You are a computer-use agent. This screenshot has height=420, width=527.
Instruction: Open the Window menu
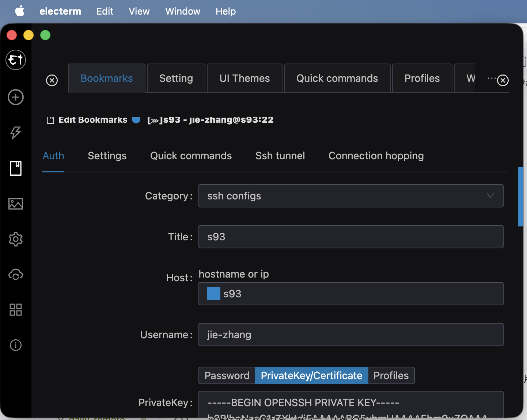coord(183,11)
